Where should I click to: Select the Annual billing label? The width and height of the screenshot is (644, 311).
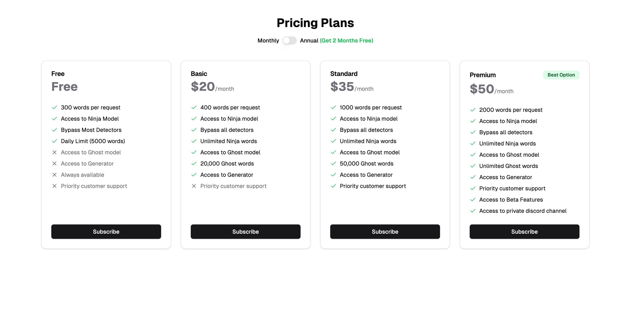[309, 40]
